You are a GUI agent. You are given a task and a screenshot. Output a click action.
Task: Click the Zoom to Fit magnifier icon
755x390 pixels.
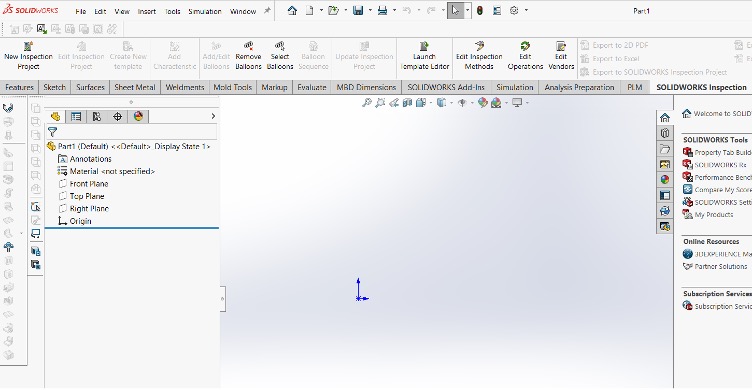(367, 103)
